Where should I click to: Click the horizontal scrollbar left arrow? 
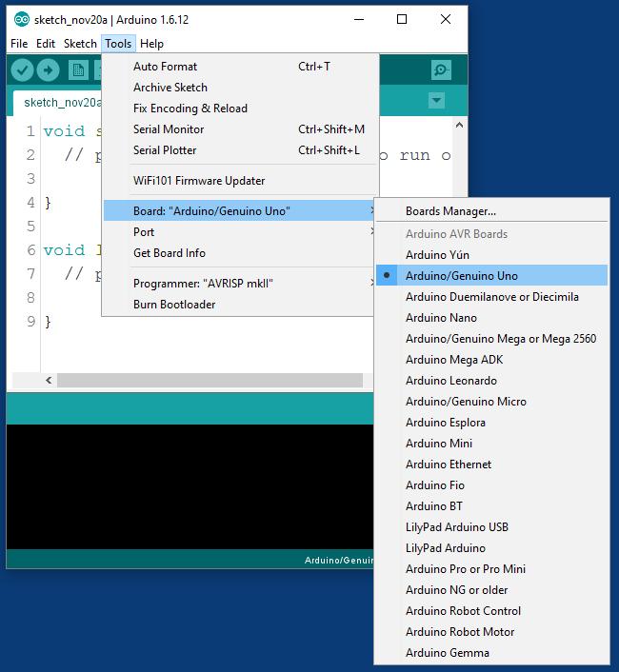[x=49, y=380]
